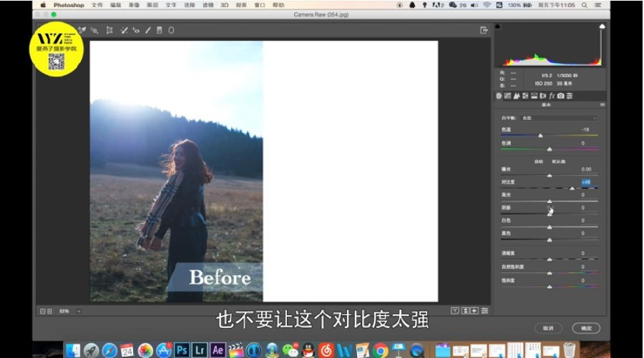Select the Radial Filter tool

(171, 30)
